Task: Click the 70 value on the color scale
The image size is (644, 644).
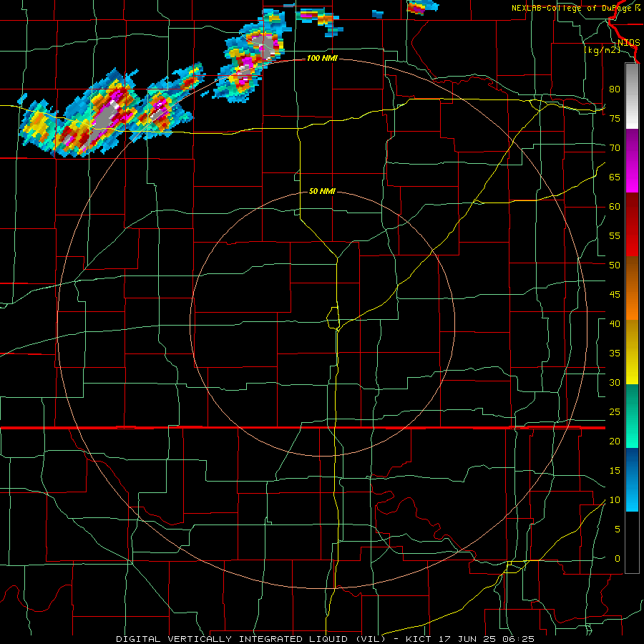Action: tap(615, 148)
